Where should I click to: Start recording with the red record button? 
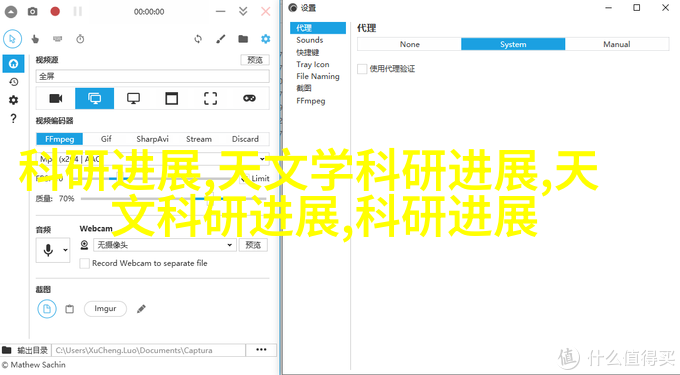[55, 11]
